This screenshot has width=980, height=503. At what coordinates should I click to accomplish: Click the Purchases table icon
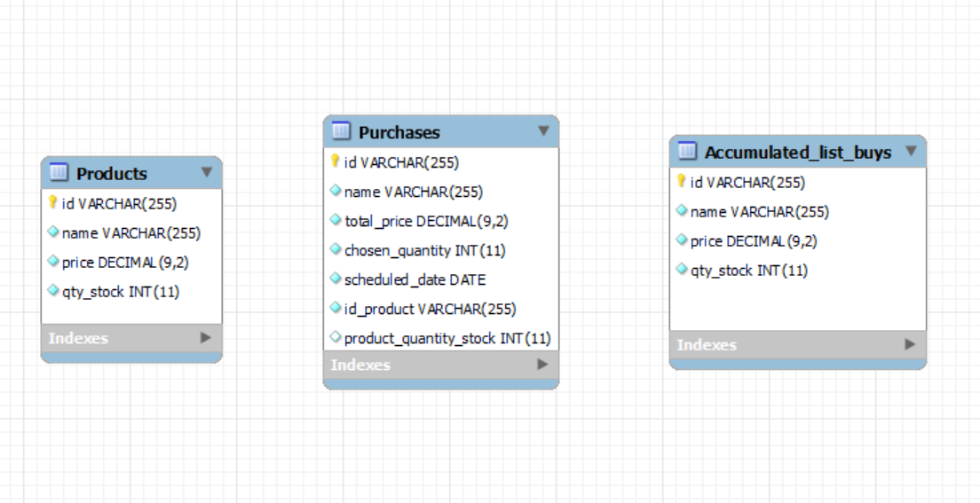pyautogui.click(x=341, y=130)
